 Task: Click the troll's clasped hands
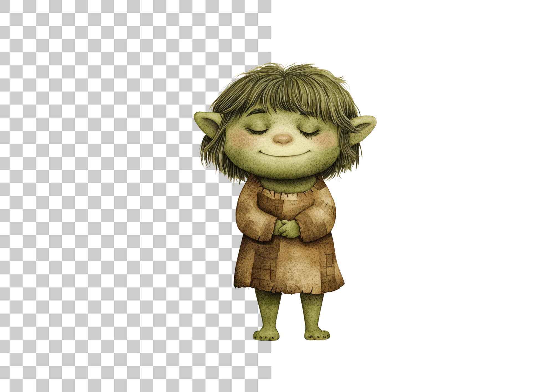coord(286,229)
